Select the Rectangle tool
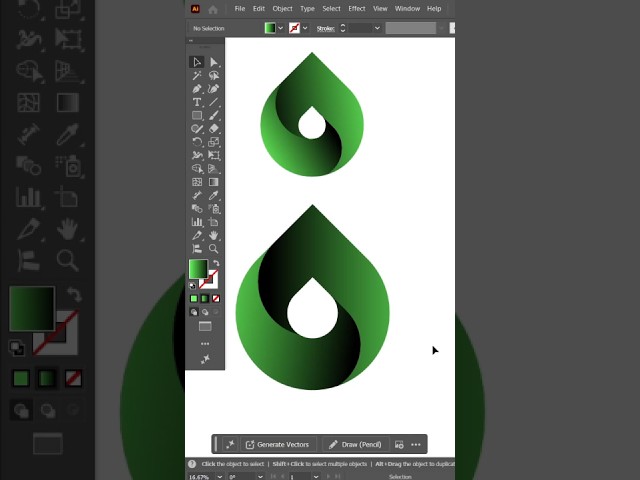The width and height of the screenshot is (640, 480). click(197, 116)
